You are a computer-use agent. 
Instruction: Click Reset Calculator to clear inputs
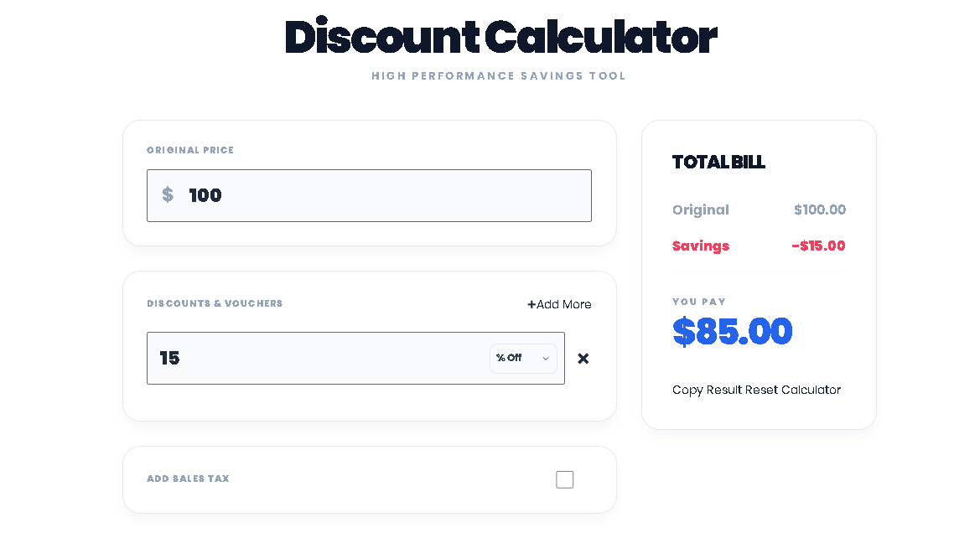(791, 390)
